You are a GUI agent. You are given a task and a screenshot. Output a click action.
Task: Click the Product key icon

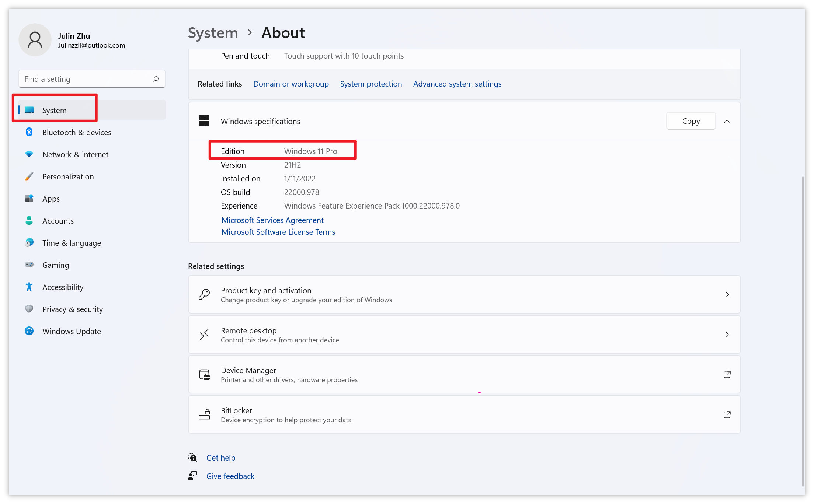click(x=204, y=294)
